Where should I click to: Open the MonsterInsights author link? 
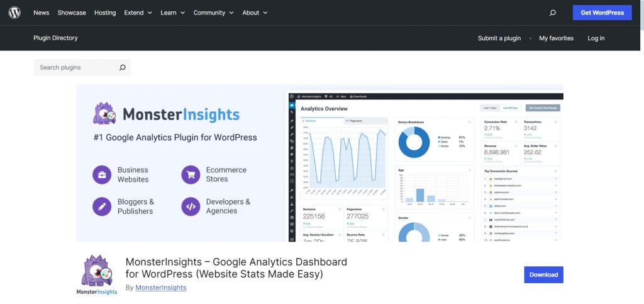click(161, 288)
